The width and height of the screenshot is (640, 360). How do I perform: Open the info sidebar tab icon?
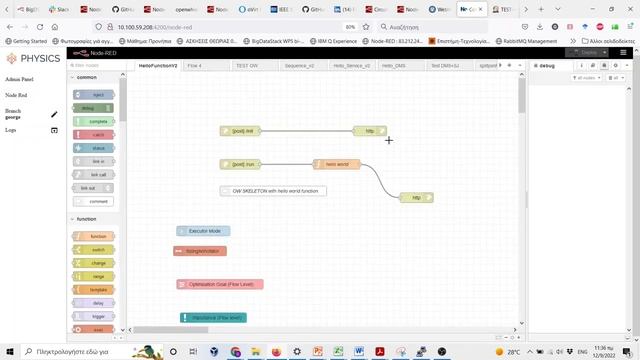click(x=581, y=65)
